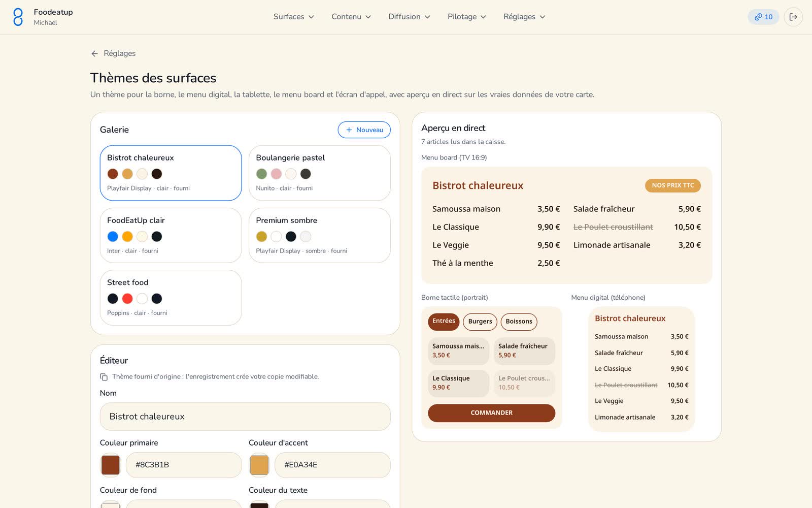The height and width of the screenshot is (508, 812).
Task: Expand the Surfaces menu
Action: [294, 17]
